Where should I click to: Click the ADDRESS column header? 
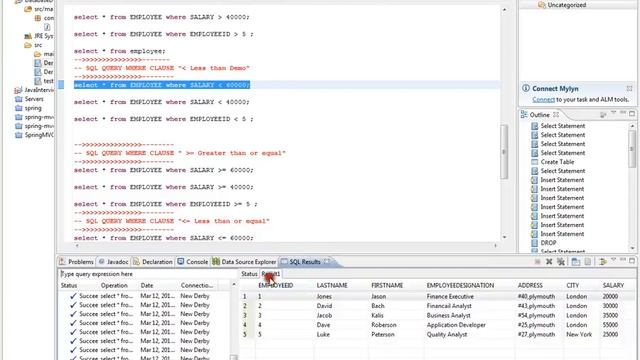coord(530,285)
